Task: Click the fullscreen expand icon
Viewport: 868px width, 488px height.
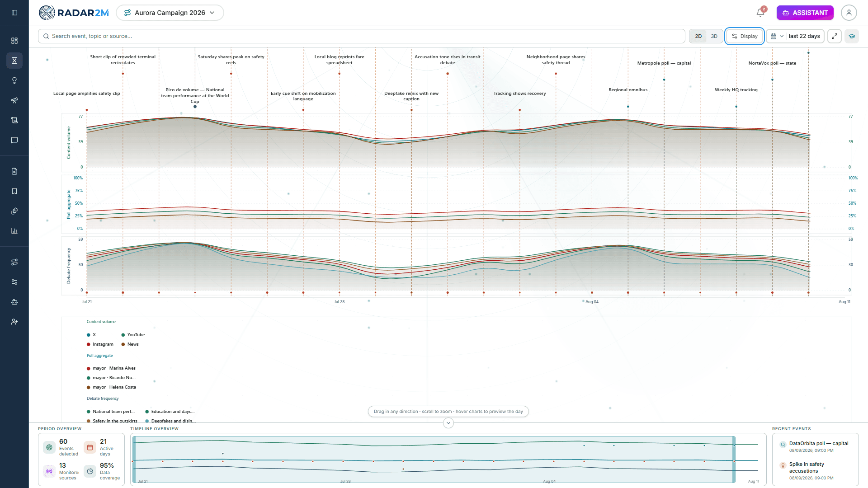Action: click(835, 36)
